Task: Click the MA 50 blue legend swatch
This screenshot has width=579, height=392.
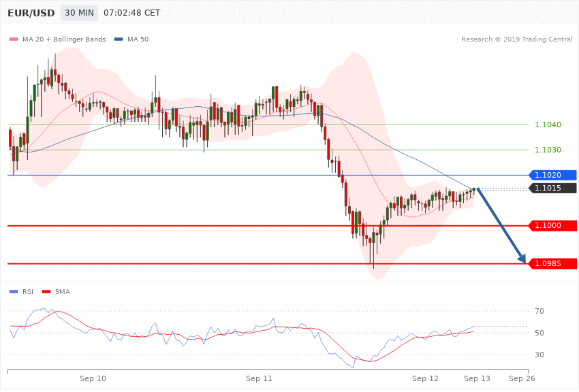Action: (x=119, y=39)
